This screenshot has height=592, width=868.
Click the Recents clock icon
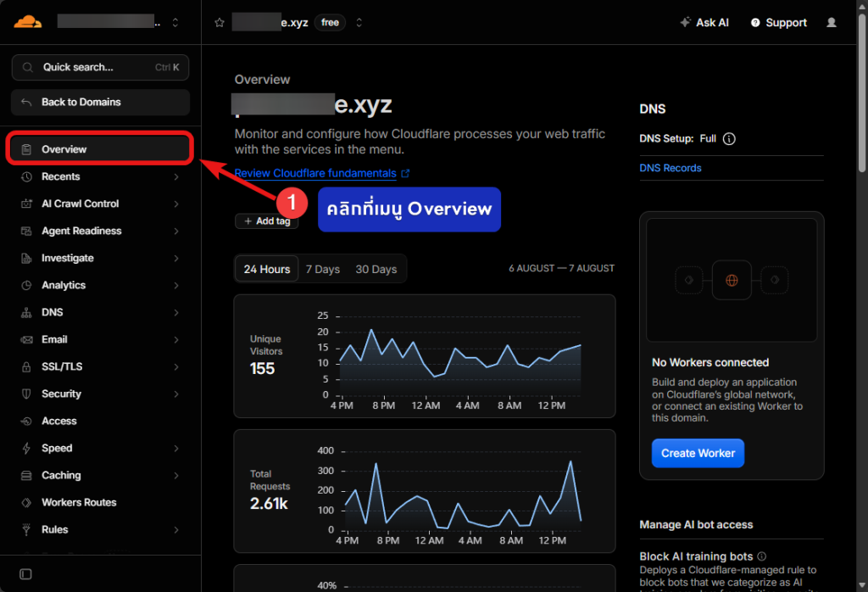point(26,176)
